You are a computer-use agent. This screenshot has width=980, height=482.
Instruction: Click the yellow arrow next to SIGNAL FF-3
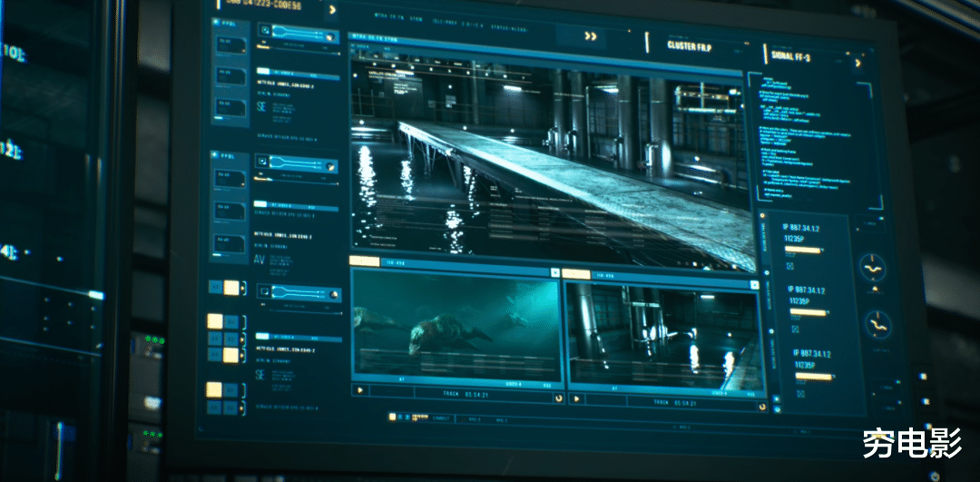[858, 63]
